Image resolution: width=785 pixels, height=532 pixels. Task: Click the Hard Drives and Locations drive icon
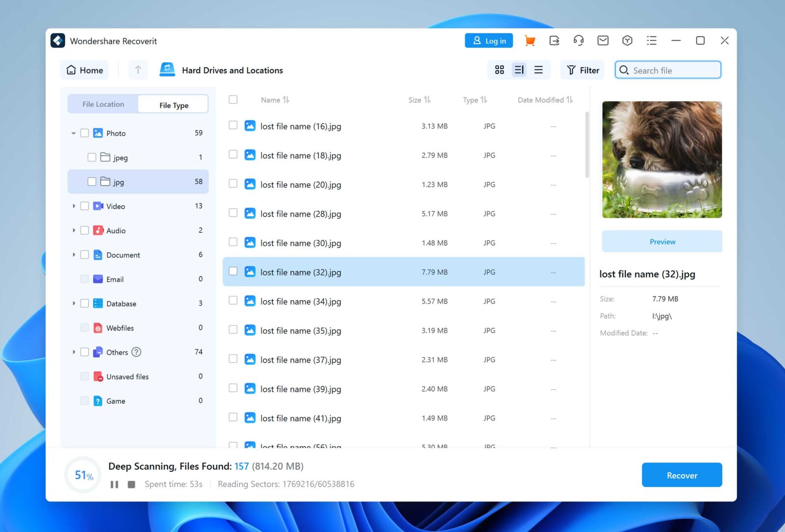coord(167,69)
